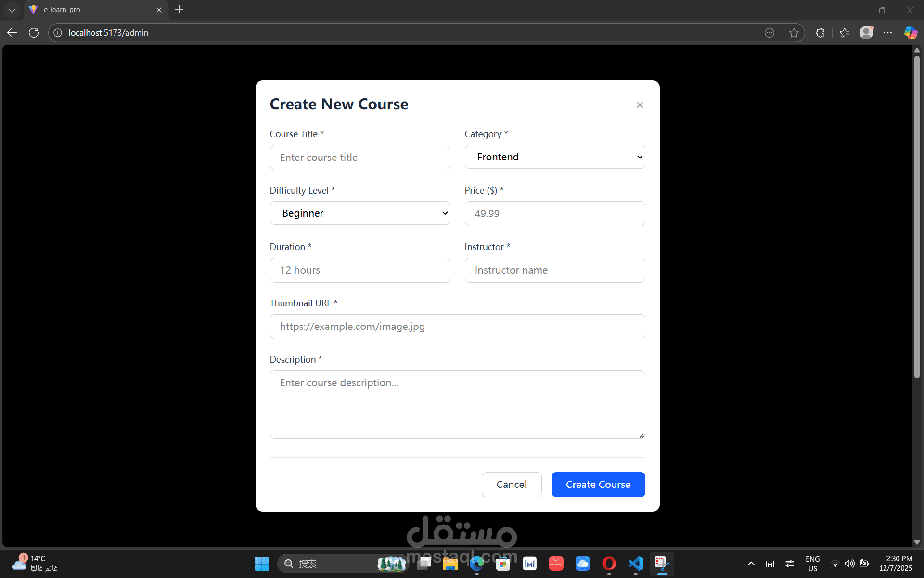Close the Create New Course dialog

[x=640, y=105]
